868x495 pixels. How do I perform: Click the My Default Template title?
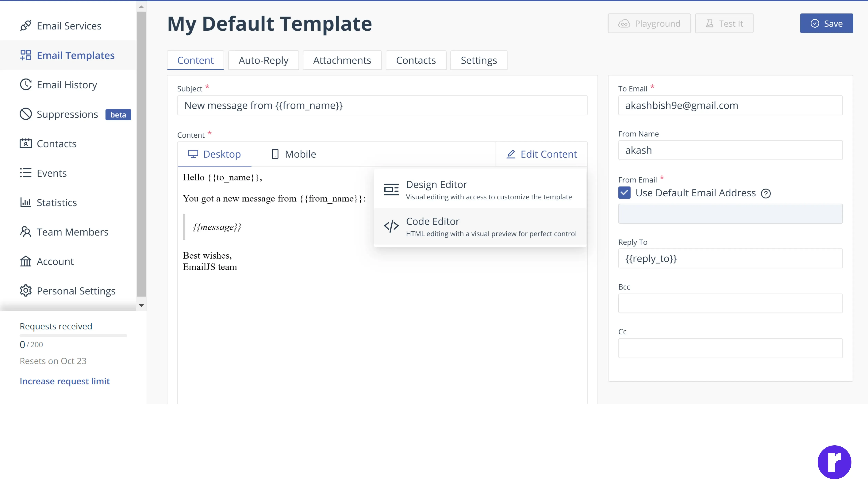[x=270, y=24]
